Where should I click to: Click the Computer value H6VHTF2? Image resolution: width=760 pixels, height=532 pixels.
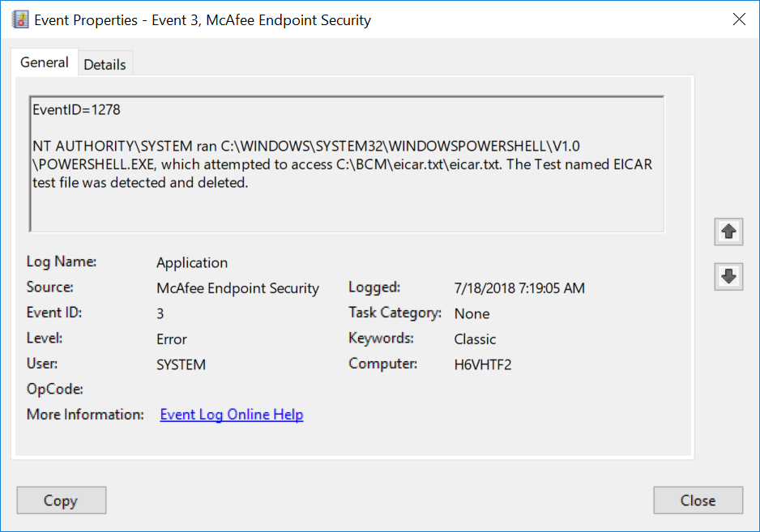tap(483, 364)
